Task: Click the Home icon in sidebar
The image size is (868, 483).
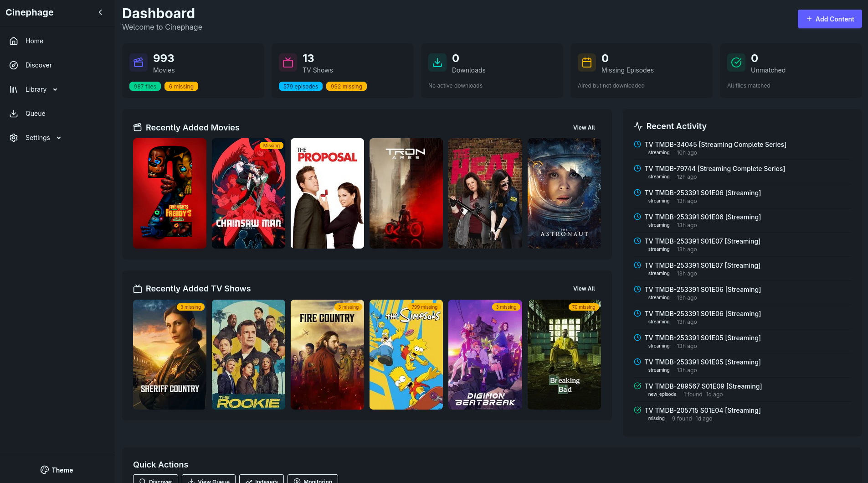Action: click(14, 41)
